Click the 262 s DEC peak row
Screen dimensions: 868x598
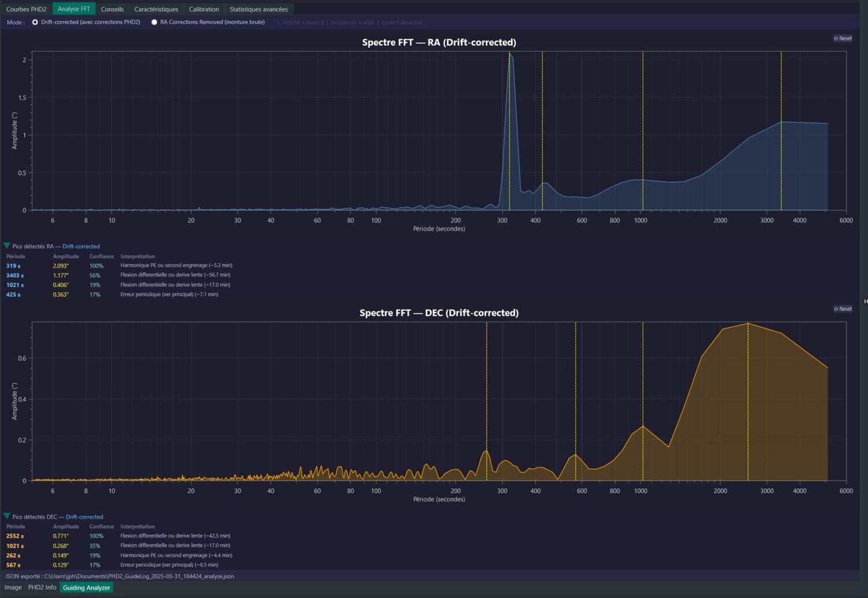coord(119,555)
